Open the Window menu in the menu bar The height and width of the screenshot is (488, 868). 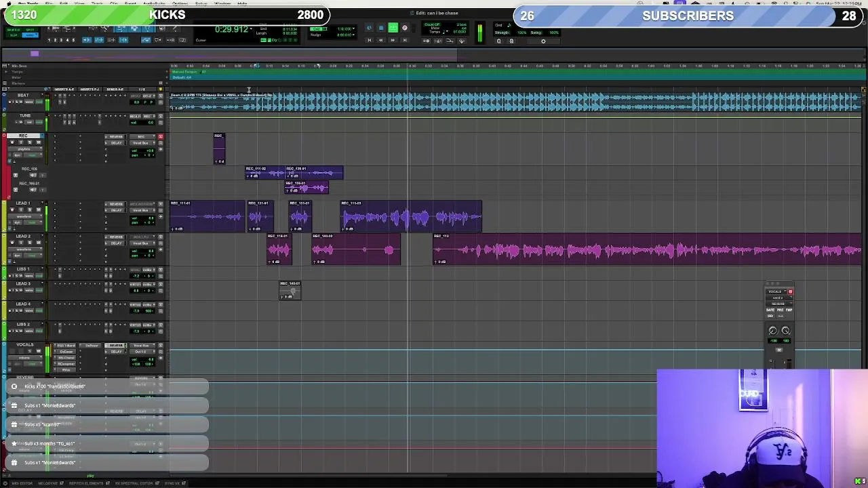tap(222, 3)
